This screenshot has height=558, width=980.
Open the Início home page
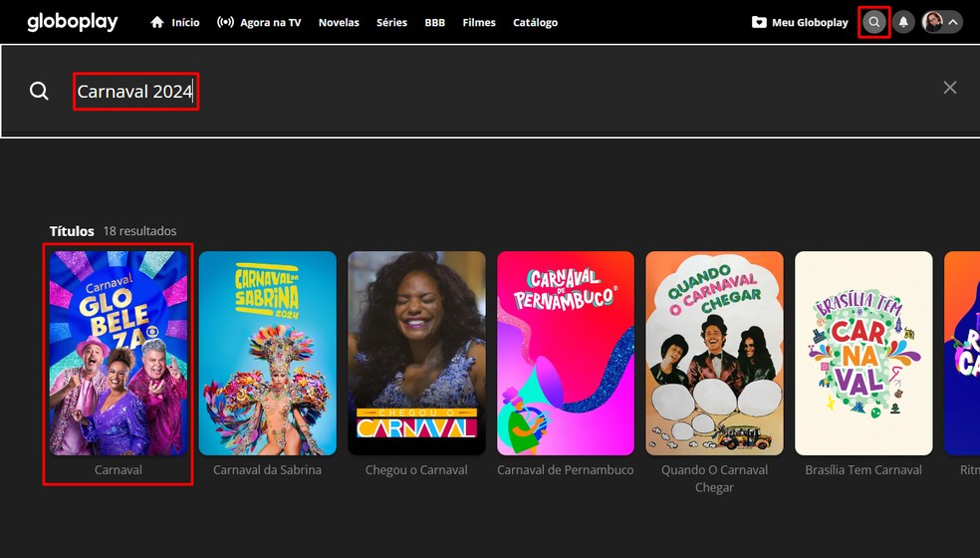pos(175,23)
